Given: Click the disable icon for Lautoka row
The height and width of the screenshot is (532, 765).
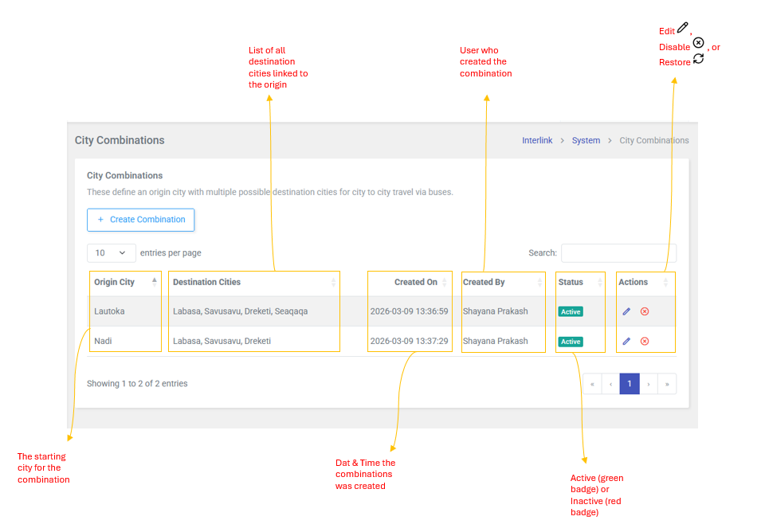Looking at the screenshot, I should [x=645, y=311].
